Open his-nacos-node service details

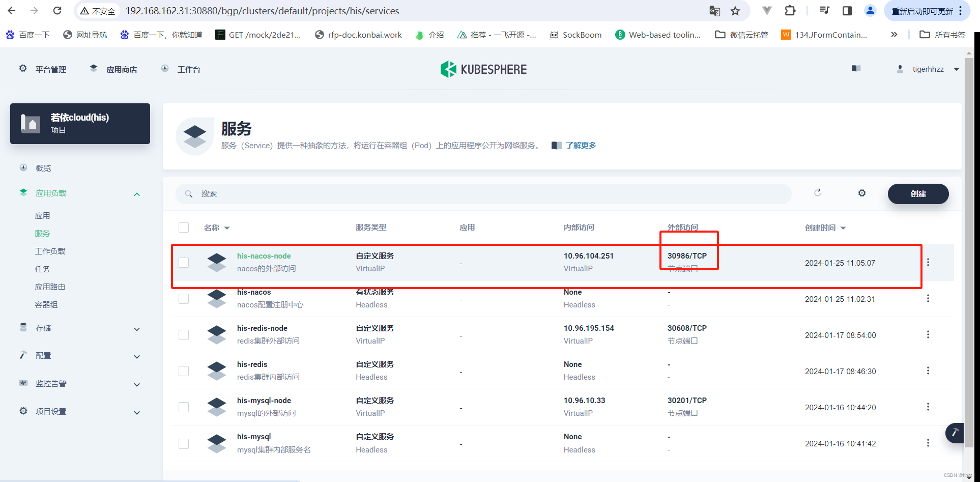pos(264,256)
